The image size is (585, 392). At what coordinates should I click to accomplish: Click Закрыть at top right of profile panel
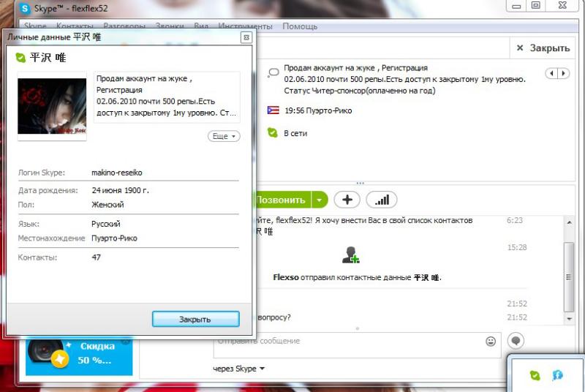[542, 48]
